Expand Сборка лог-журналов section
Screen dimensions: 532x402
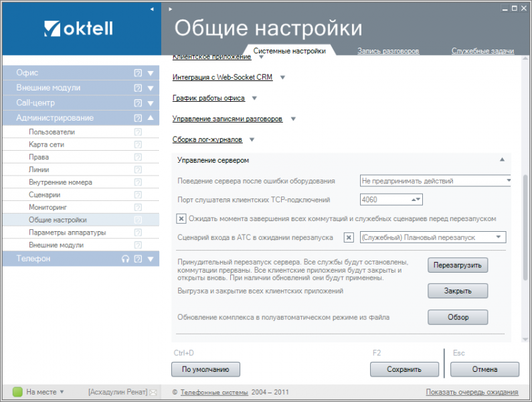tap(252, 139)
